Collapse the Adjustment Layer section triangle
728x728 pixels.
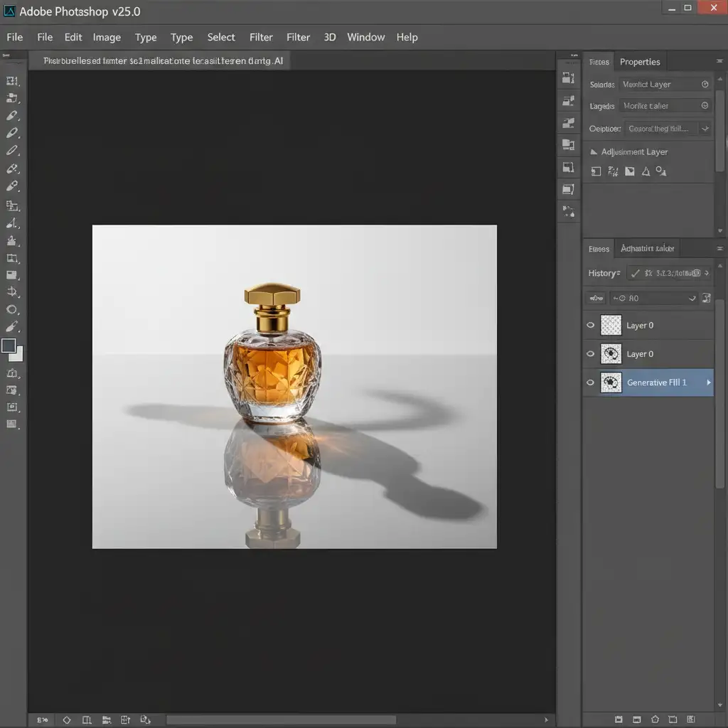click(594, 152)
